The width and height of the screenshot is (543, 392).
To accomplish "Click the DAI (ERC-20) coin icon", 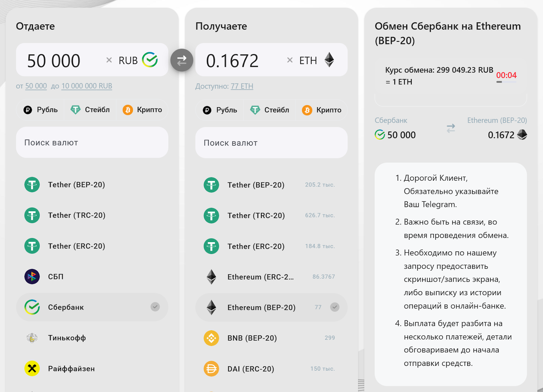I will (x=211, y=368).
